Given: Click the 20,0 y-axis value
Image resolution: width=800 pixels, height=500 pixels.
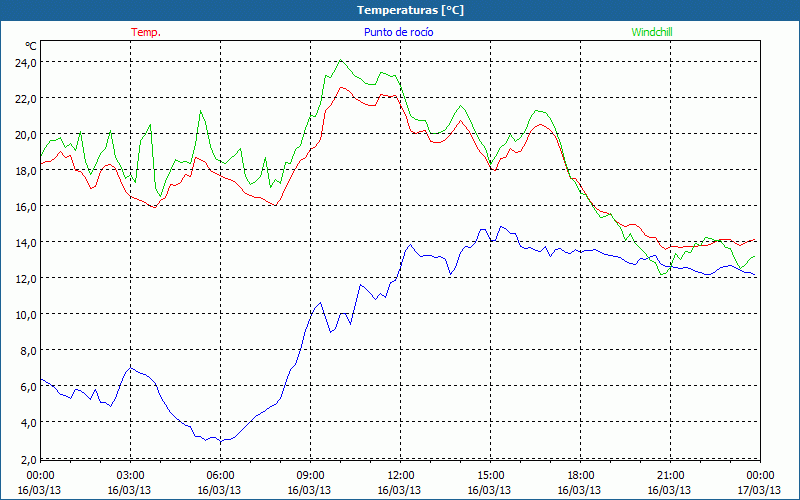Looking at the screenshot, I should pos(27,135).
